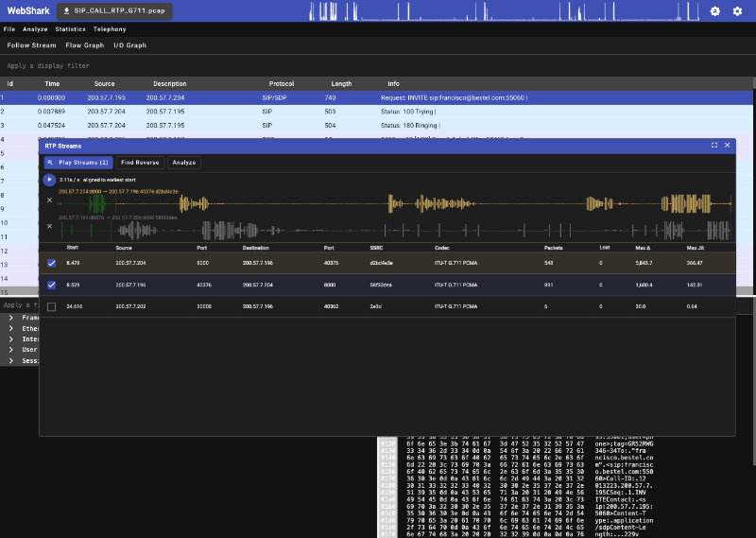The height and width of the screenshot is (538, 756).
Task: Focus the 'Apply a display filter' field
Action: (376, 65)
